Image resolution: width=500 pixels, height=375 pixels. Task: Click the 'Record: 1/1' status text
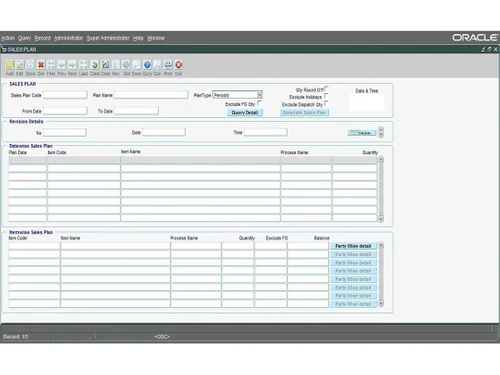tap(15, 337)
